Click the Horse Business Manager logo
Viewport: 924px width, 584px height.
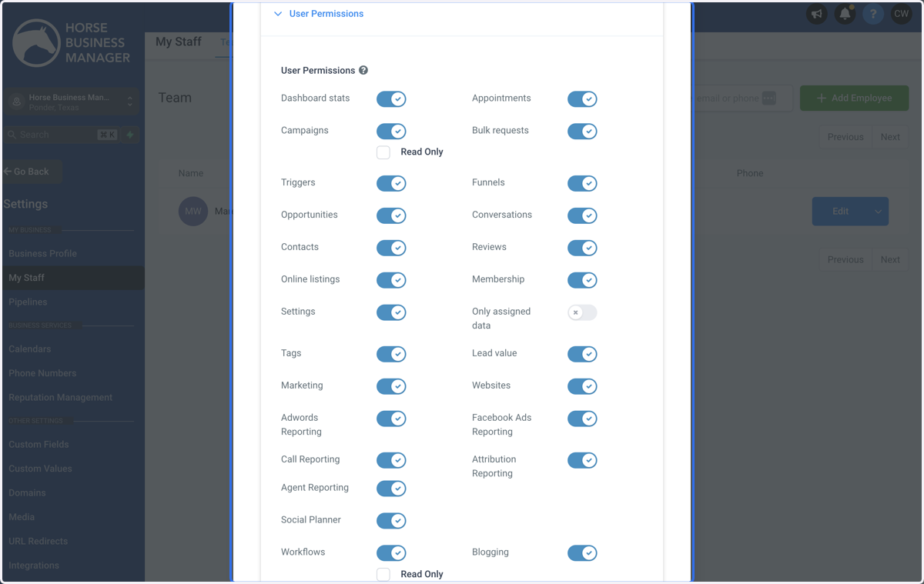tap(72, 43)
